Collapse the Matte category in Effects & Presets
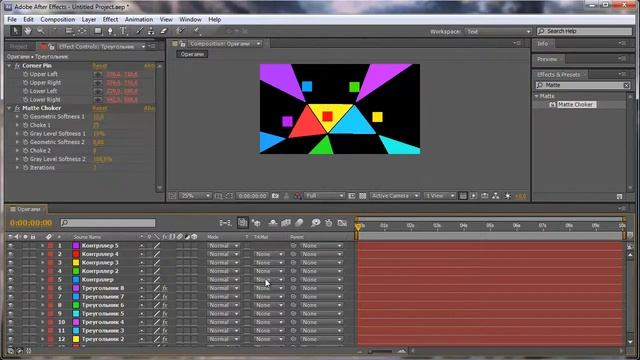640x360 pixels. [x=537, y=96]
